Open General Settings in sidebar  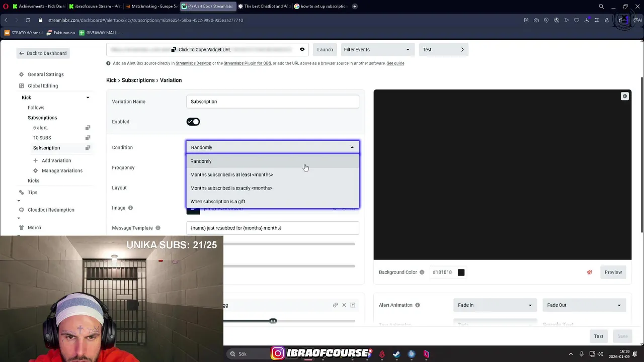click(x=46, y=74)
